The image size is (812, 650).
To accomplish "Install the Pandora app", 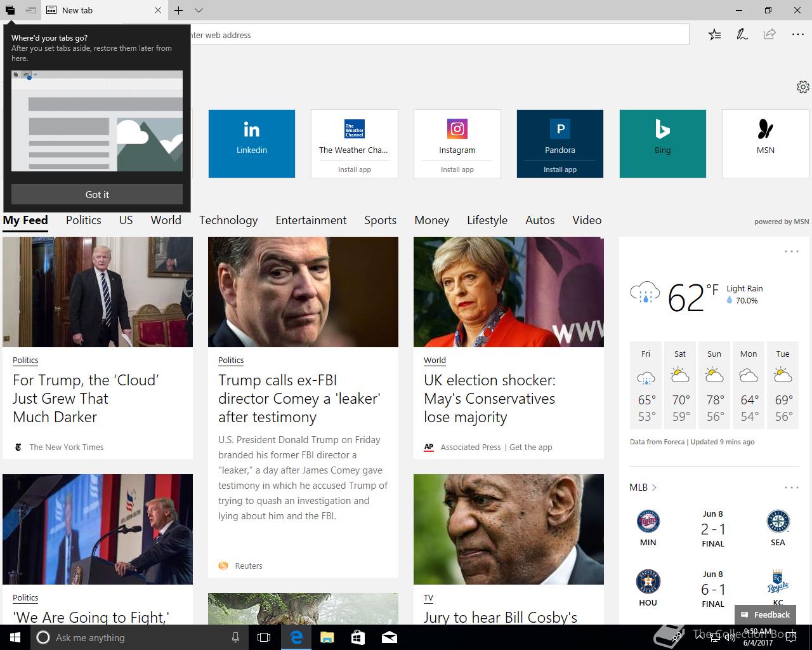I will (560, 169).
